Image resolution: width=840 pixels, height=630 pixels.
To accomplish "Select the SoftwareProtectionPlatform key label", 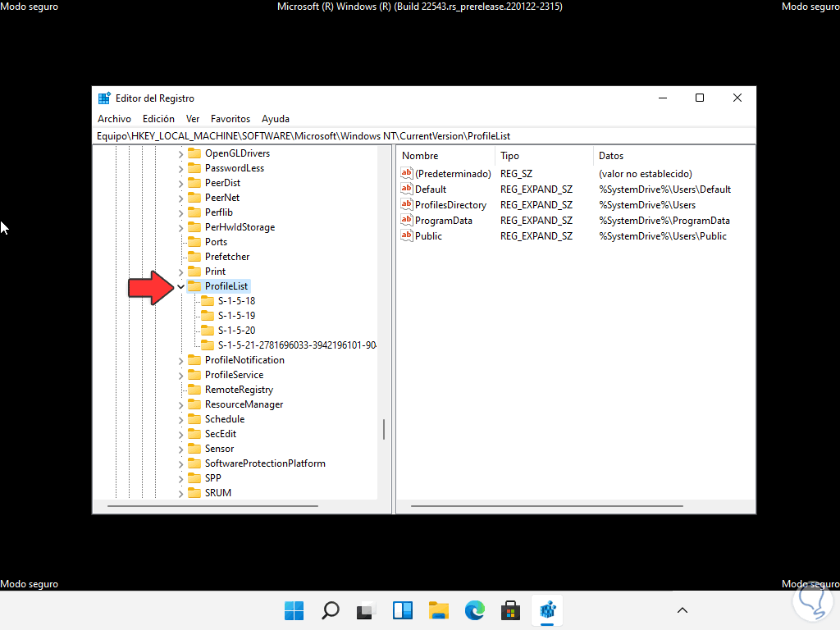I will click(265, 463).
